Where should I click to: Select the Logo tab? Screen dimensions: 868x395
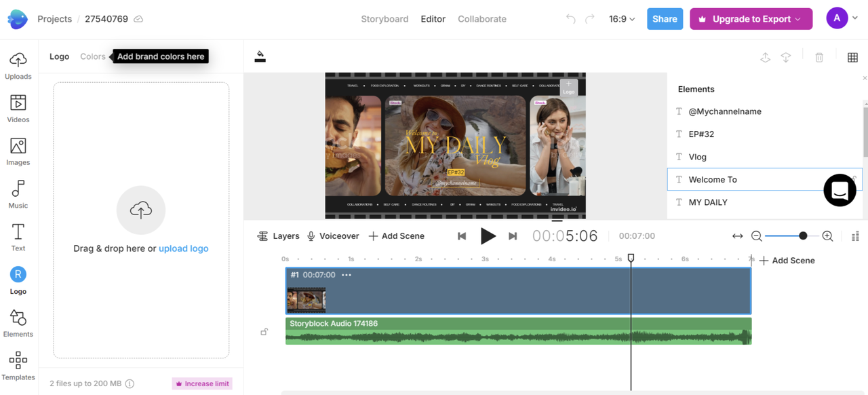[x=59, y=56]
